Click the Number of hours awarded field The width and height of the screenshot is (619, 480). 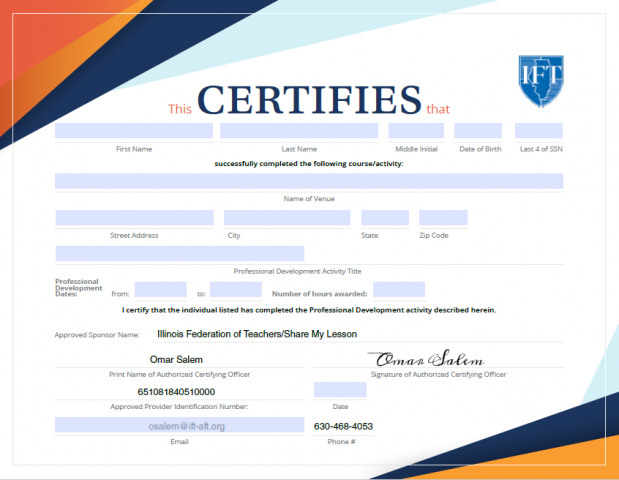point(399,290)
